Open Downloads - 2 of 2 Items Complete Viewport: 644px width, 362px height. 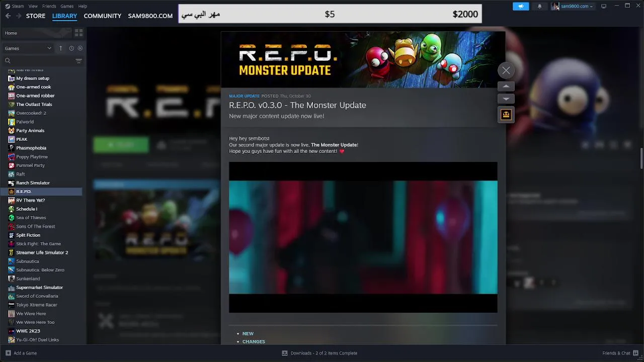coord(324,353)
